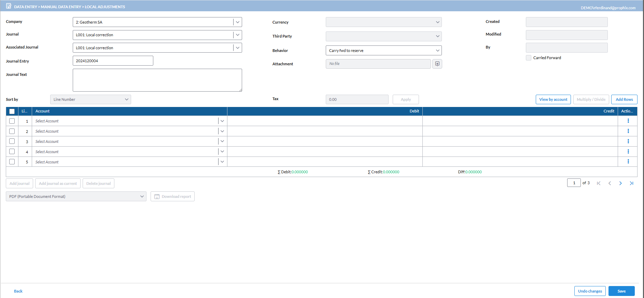Open the three-dot menu on row 3
644x298 pixels.
point(628,141)
